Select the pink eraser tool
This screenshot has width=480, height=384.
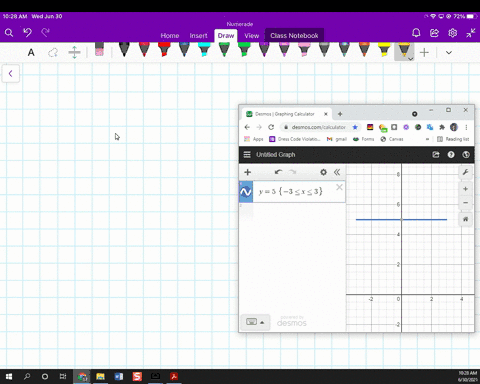point(99,49)
